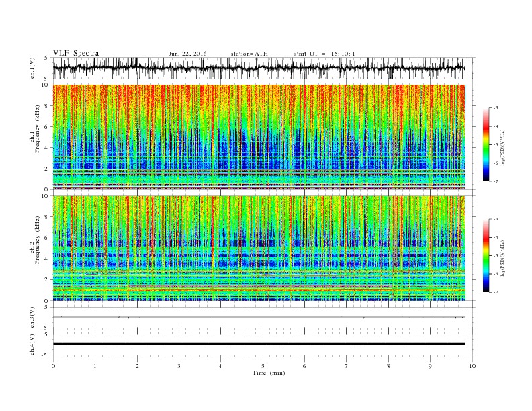Click the "-7" label on ch.1 color bar

coord(496,181)
